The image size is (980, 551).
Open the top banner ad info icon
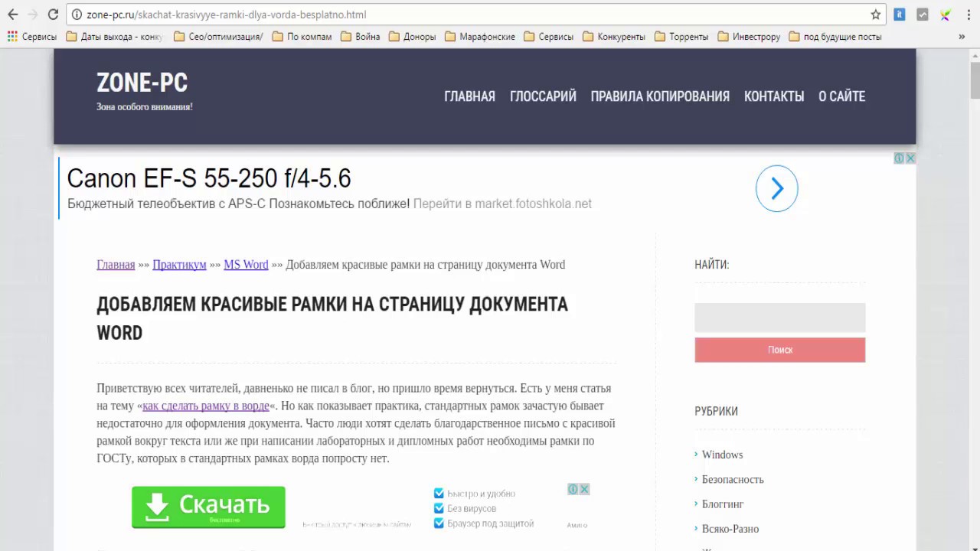click(x=900, y=158)
